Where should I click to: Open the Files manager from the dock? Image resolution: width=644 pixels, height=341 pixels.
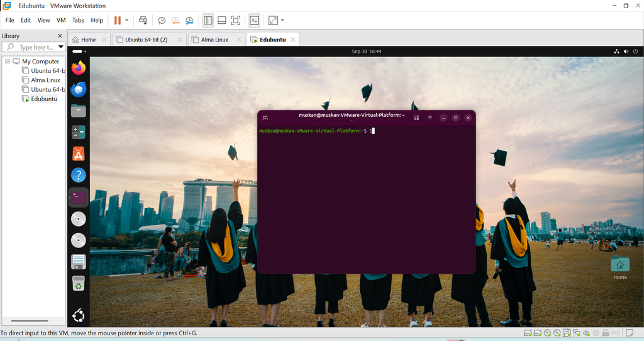79,111
